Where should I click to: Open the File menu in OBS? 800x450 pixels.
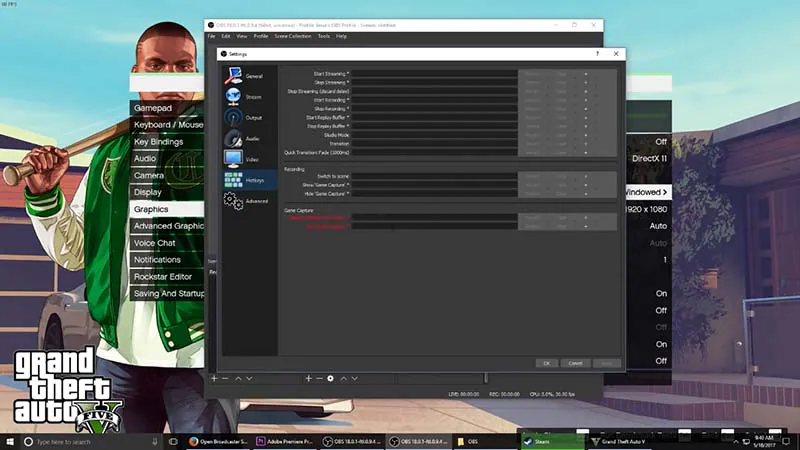211,36
